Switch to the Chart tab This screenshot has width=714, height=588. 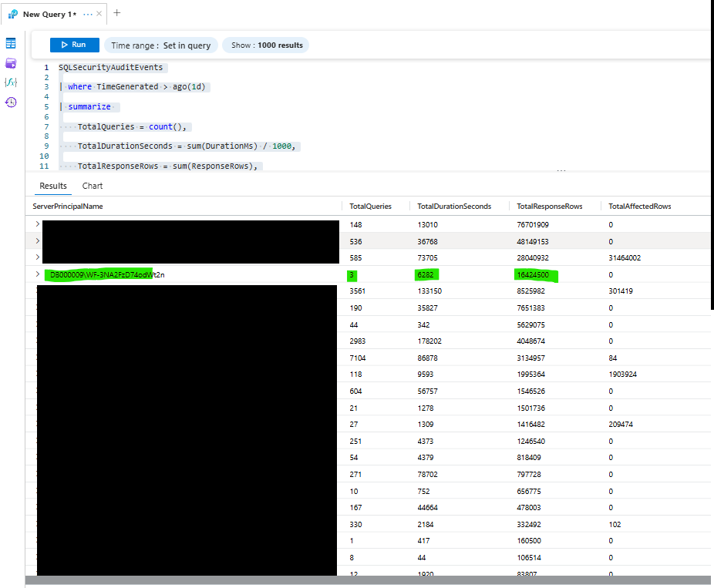click(x=93, y=186)
